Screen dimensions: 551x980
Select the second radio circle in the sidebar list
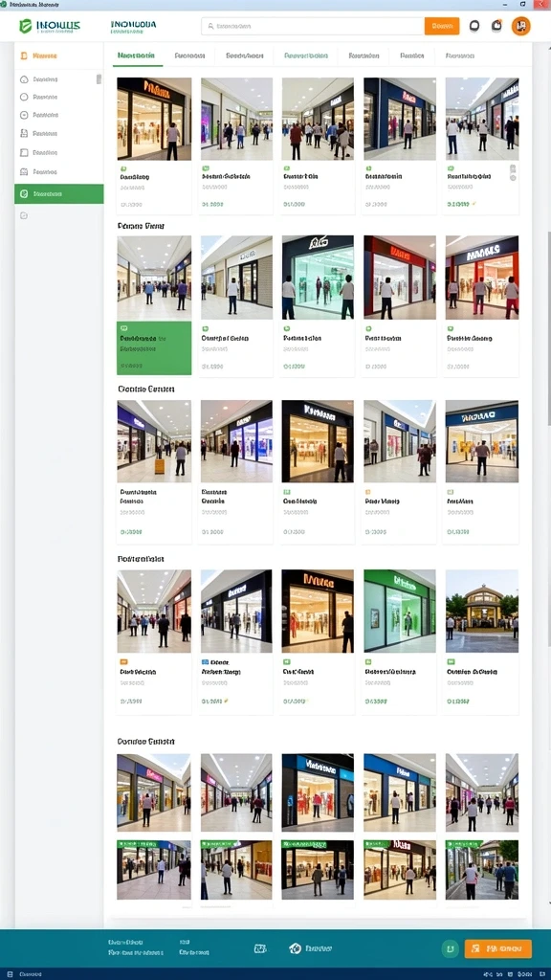click(24, 97)
